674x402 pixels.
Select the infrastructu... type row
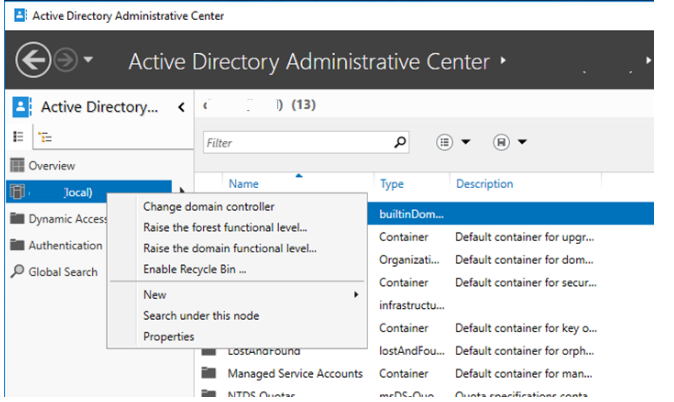[x=412, y=305]
